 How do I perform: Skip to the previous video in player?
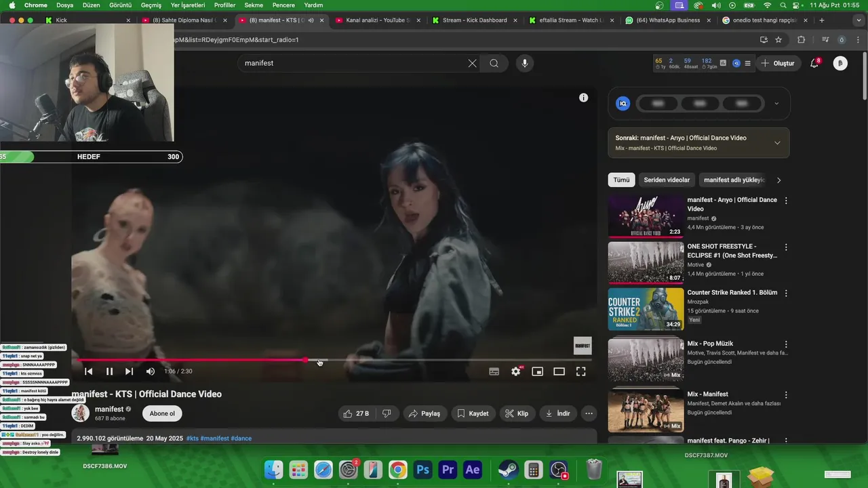tap(88, 371)
